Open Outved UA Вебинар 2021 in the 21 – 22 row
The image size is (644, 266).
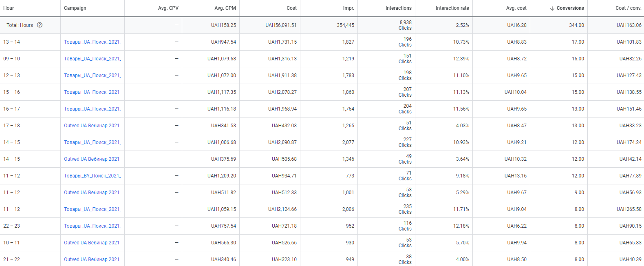click(x=92, y=259)
